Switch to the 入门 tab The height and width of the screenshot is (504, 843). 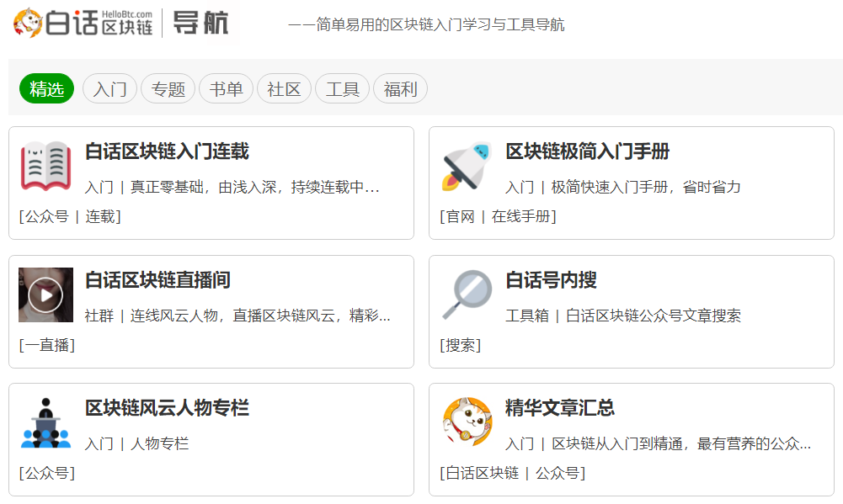pos(109,88)
